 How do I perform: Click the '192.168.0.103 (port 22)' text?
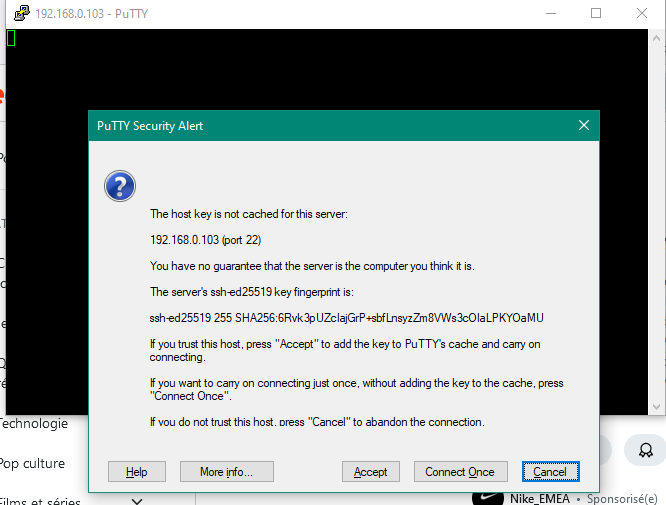[206, 240]
